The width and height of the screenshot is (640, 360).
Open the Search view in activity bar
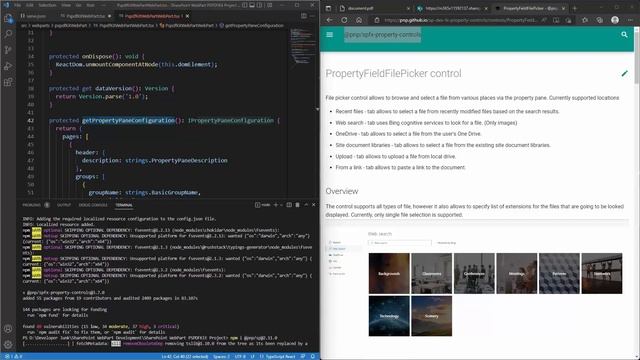8,34
